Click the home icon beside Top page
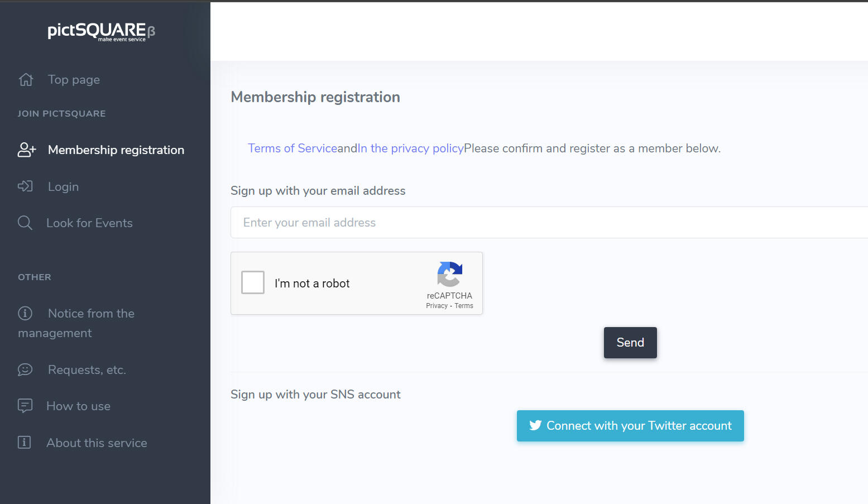 (x=26, y=80)
